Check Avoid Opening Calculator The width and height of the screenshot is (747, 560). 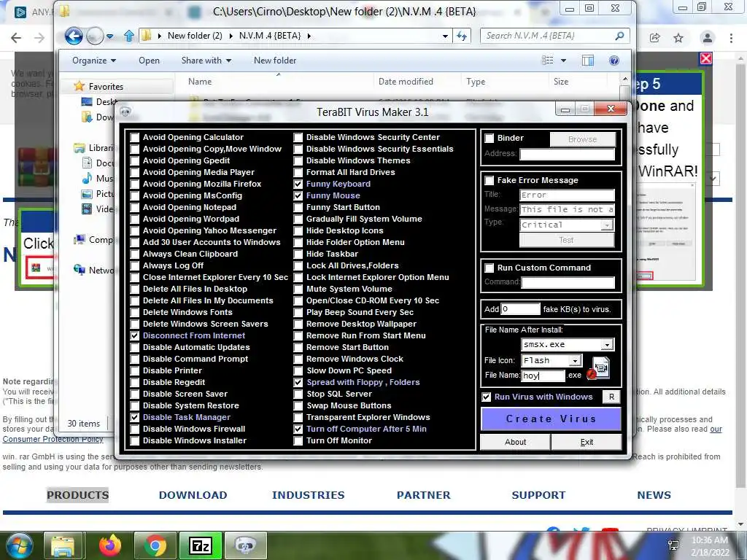[x=135, y=138]
